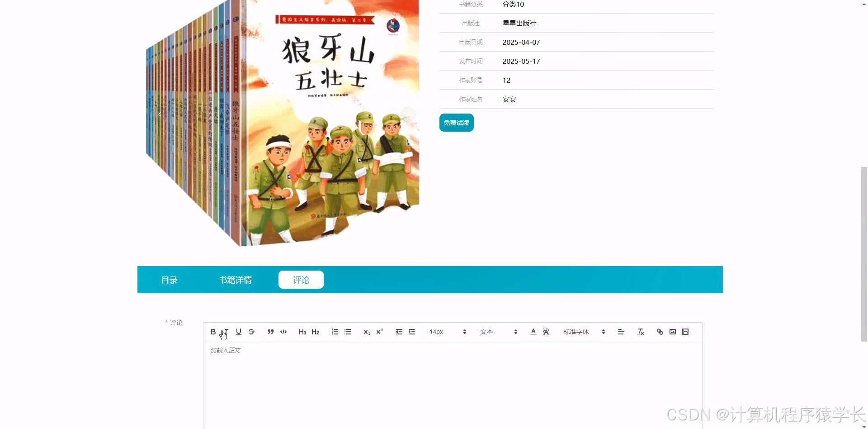The image size is (868, 429).
Task: Toggle bold formatting in comment editor
Action: (213, 332)
